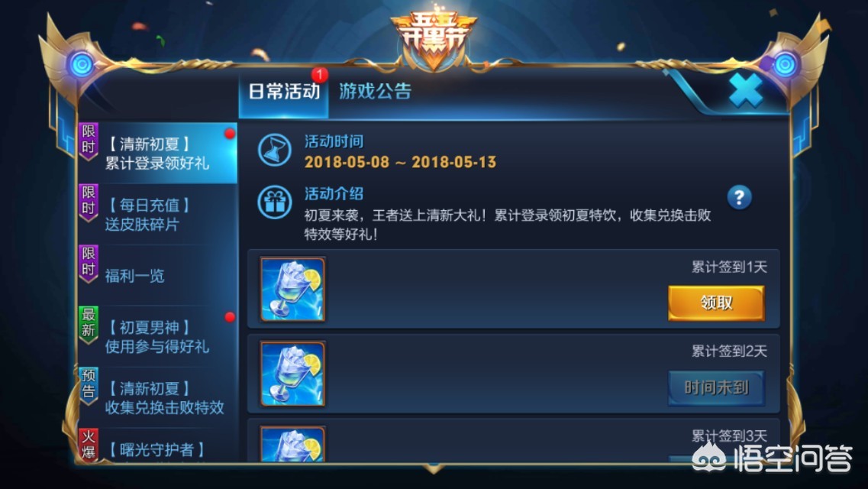Screen dimensions: 868x489
Task: Tap the day 1 drink reward icon
Action: [293, 289]
